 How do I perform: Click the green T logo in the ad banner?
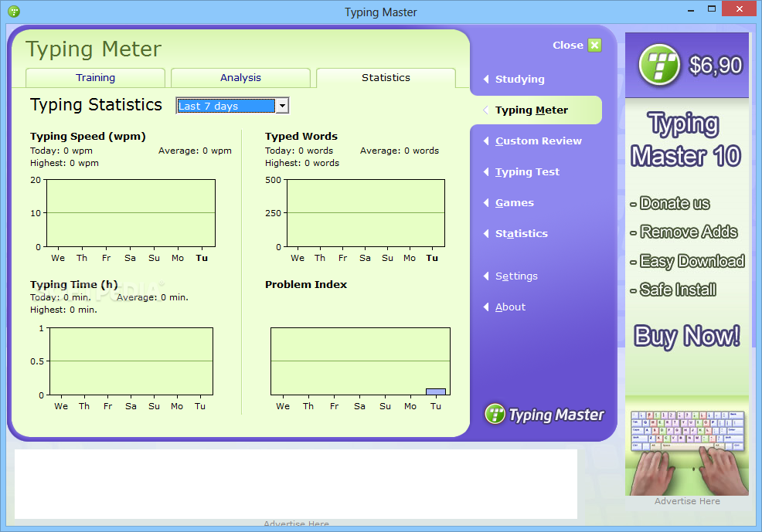click(659, 65)
